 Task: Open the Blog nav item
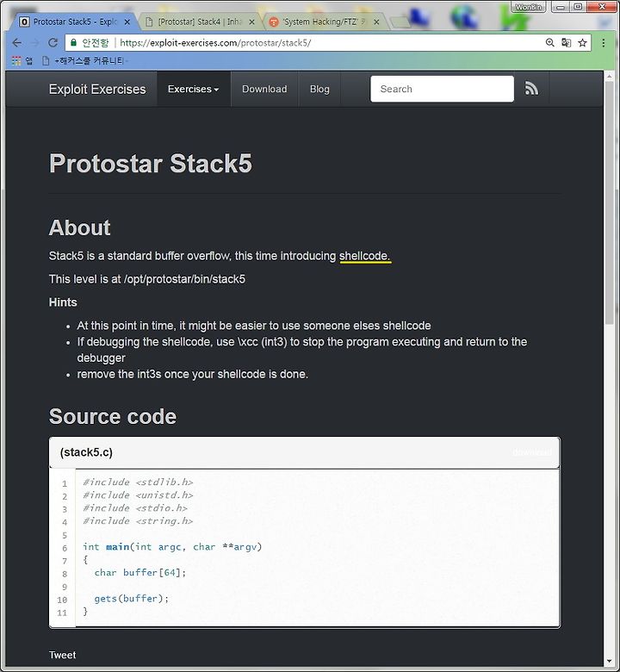tap(319, 89)
